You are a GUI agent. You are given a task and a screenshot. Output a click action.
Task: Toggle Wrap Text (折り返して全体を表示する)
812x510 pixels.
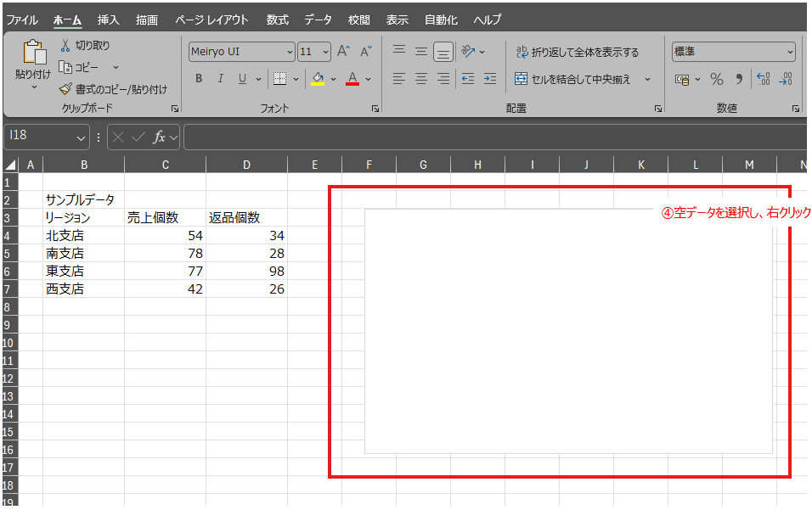pyautogui.click(x=577, y=52)
